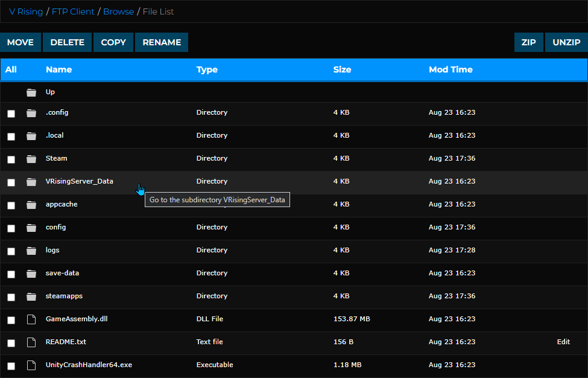Click Edit next to README.txt
This screenshot has width=588, height=378.
tap(563, 342)
